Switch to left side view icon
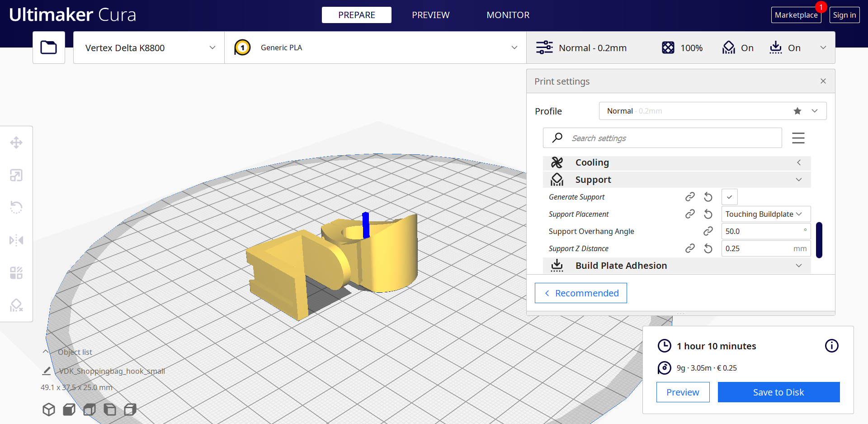The image size is (868, 424). 110,410
